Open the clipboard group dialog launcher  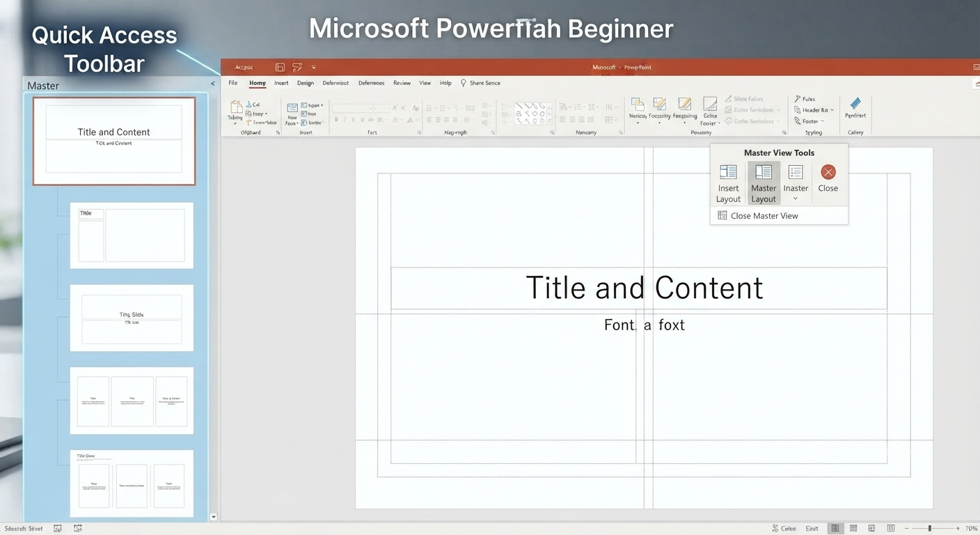pyautogui.click(x=278, y=132)
